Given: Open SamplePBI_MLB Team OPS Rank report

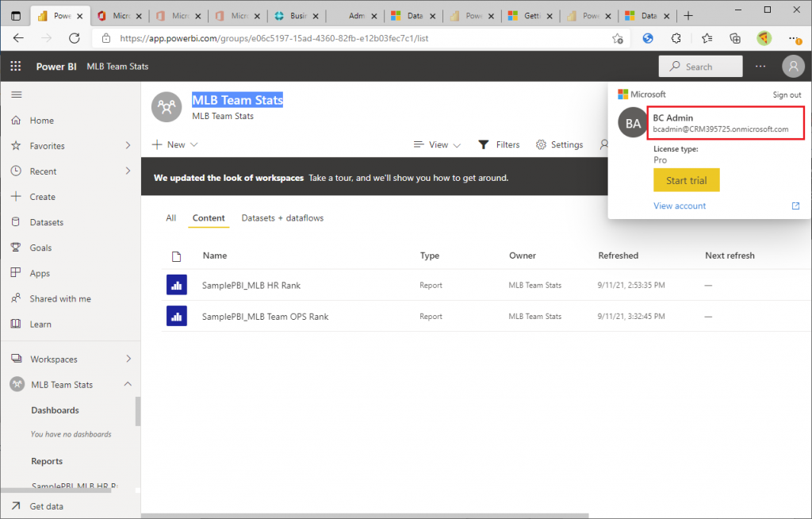Looking at the screenshot, I should (x=265, y=317).
